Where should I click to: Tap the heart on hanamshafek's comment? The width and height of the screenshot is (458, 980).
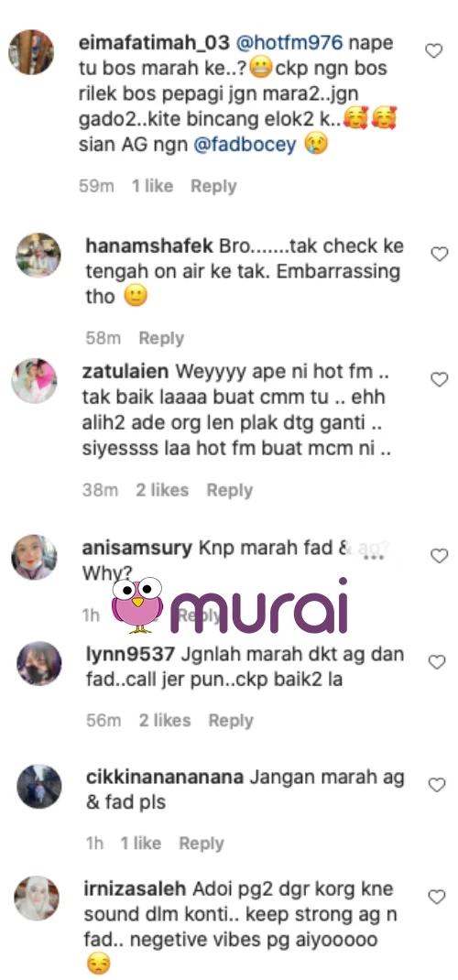[x=440, y=254]
